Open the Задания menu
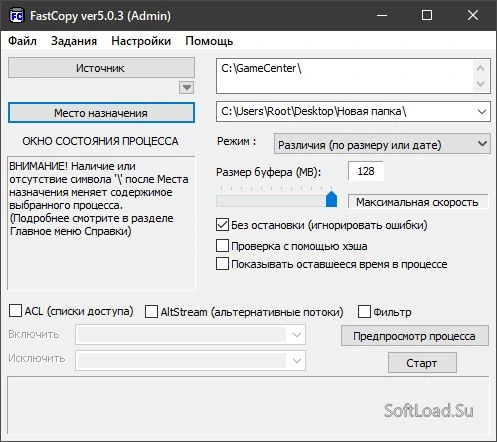 74,41
